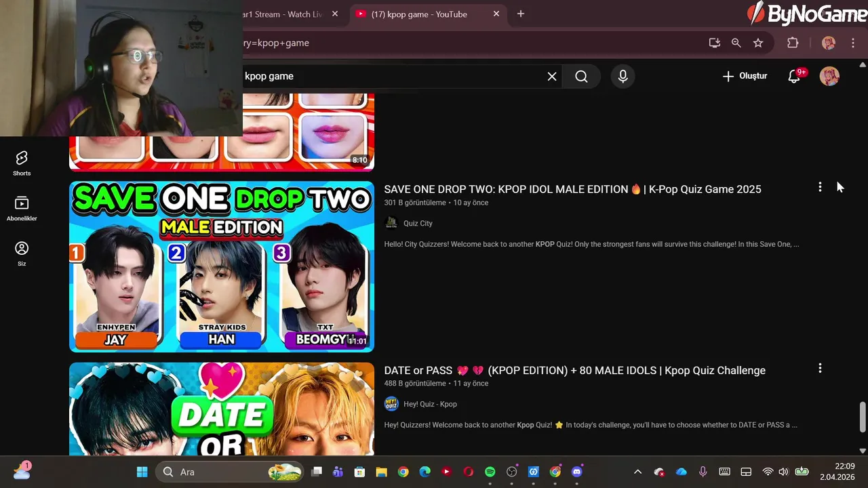
Task: Visit the Quiz City channel name
Action: (418, 223)
